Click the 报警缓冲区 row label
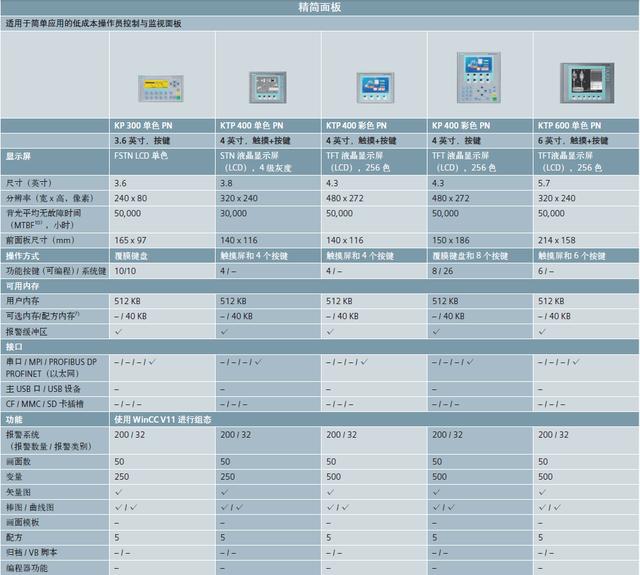This screenshot has height=575, width=640. [x=27, y=332]
